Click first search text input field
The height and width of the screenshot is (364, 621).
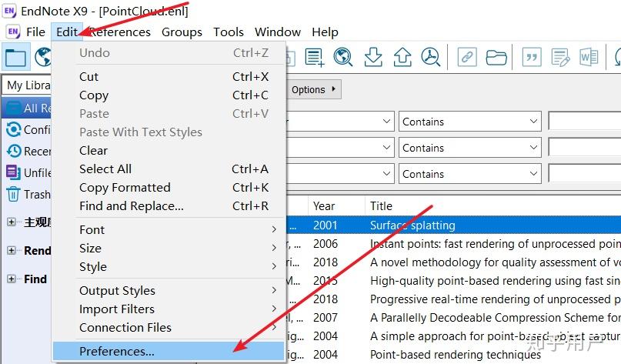pyautogui.click(x=585, y=121)
